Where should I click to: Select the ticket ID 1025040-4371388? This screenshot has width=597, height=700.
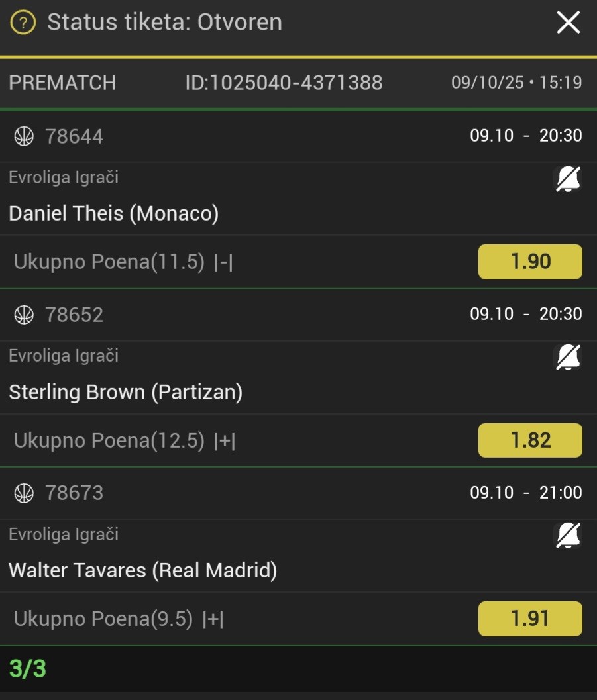[x=284, y=83]
